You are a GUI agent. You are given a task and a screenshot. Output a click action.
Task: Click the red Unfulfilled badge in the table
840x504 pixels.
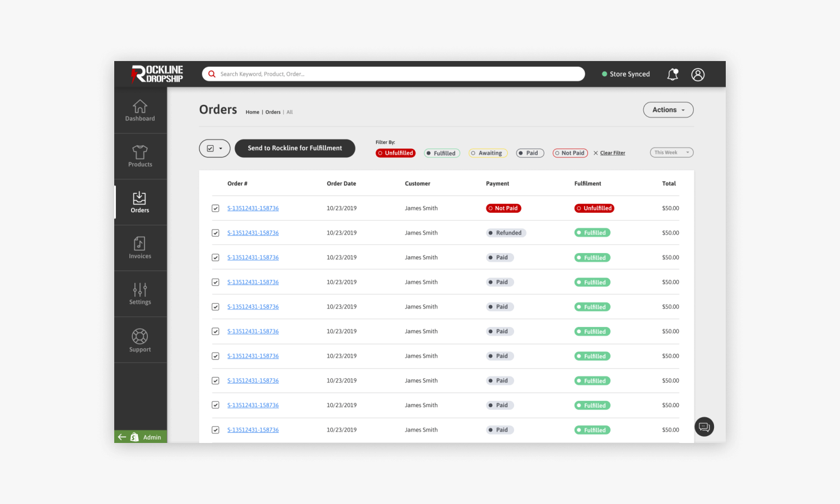594,208
